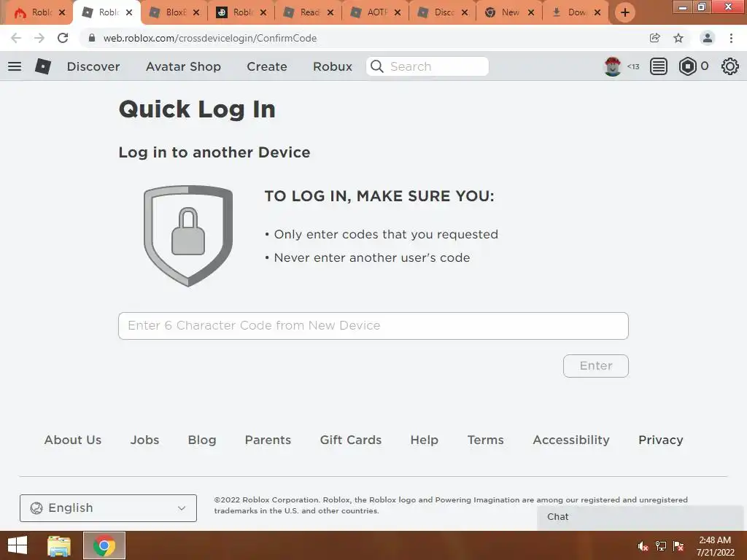The image size is (747, 560).
Task: Open Create in navigation bar
Action: point(267,66)
